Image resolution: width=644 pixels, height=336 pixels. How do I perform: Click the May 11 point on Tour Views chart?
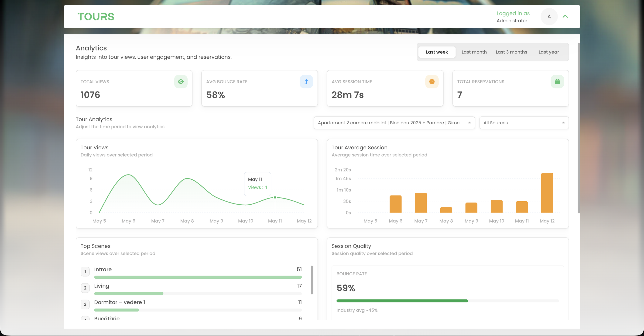[275, 198]
